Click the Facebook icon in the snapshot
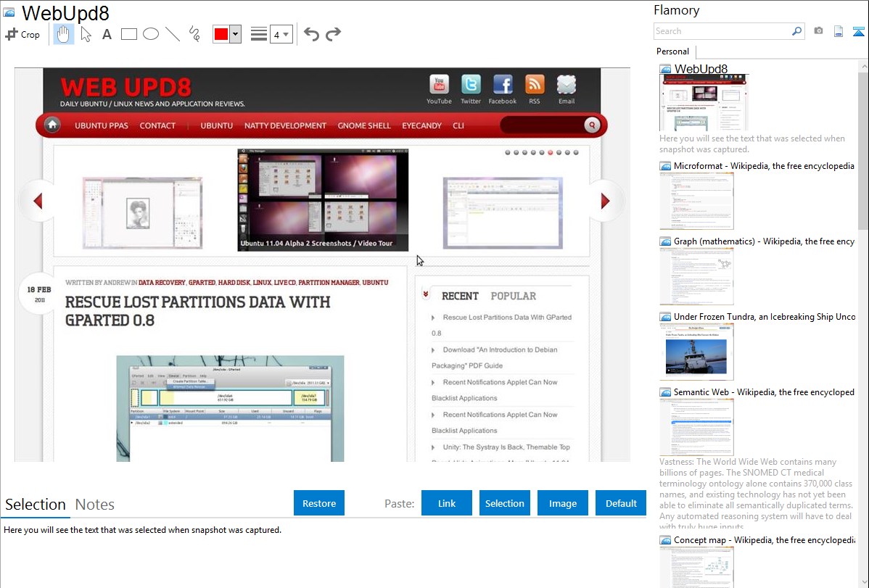Image resolution: width=869 pixels, height=588 pixels. pyautogui.click(x=503, y=85)
